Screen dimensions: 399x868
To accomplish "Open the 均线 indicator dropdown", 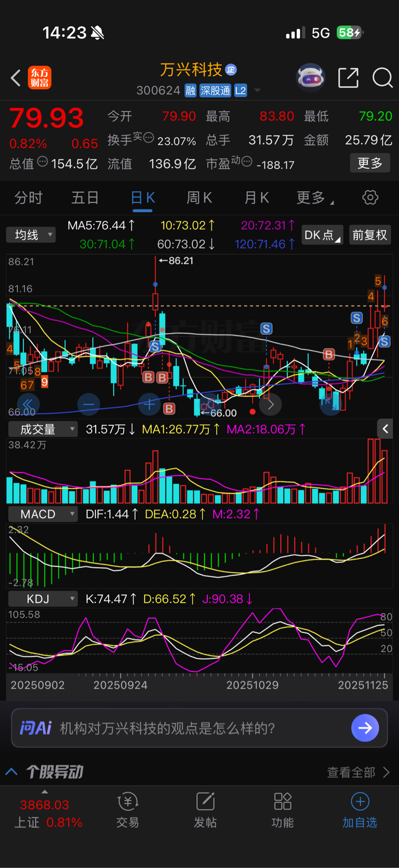I will [x=31, y=235].
